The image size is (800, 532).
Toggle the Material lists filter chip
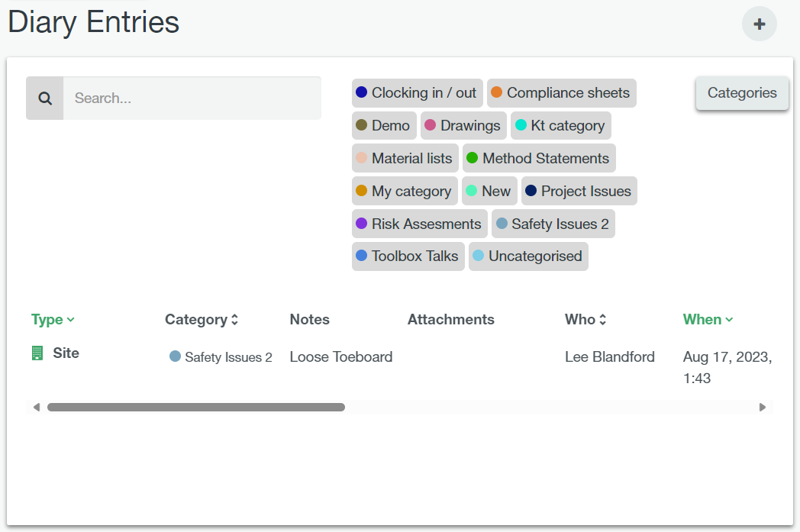[x=405, y=158]
